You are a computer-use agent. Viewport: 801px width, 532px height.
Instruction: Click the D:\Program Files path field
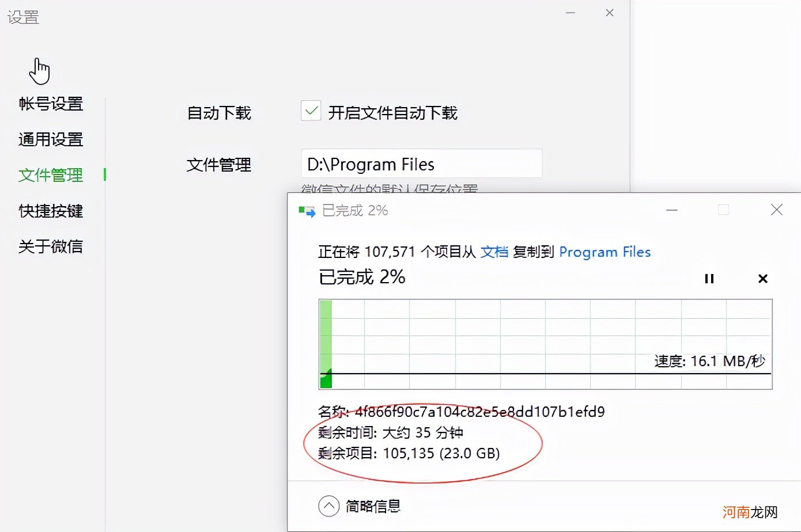click(x=421, y=164)
